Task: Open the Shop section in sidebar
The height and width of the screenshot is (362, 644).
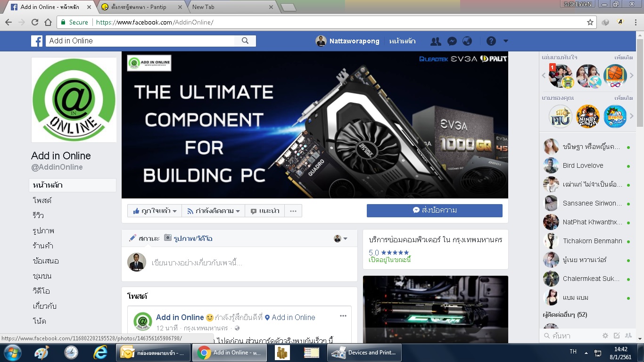Action: (43, 246)
